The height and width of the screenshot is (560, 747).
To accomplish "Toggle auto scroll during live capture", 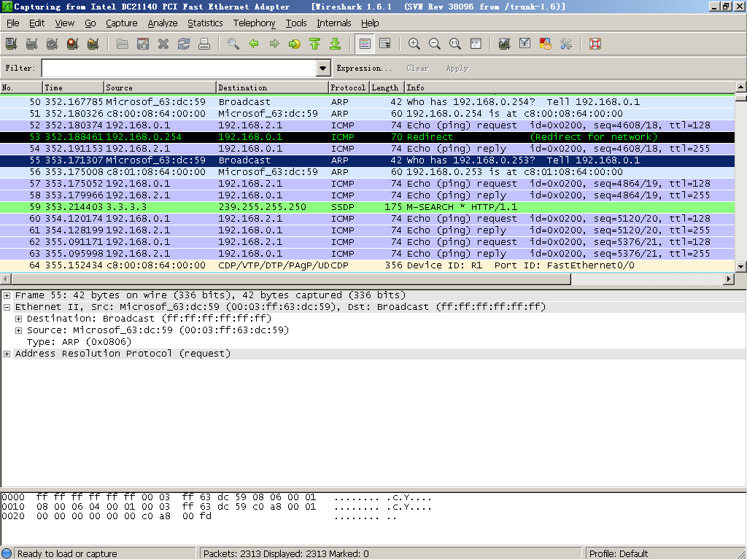I will pos(385,44).
